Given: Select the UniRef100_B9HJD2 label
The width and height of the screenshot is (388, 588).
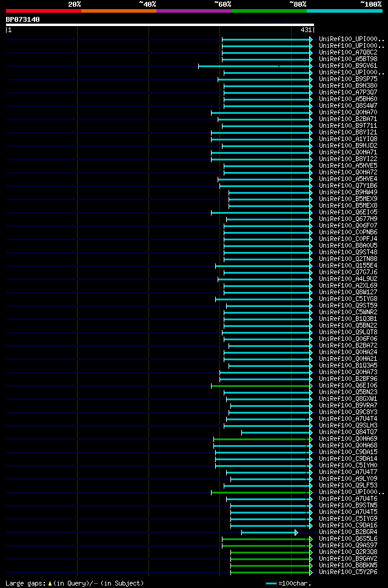Looking at the screenshot, I should [x=348, y=146].
